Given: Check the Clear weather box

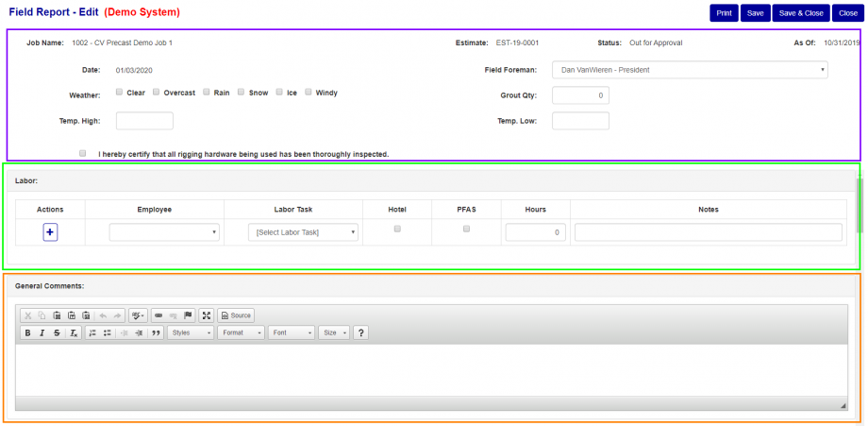Looking at the screenshot, I should point(119,92).
